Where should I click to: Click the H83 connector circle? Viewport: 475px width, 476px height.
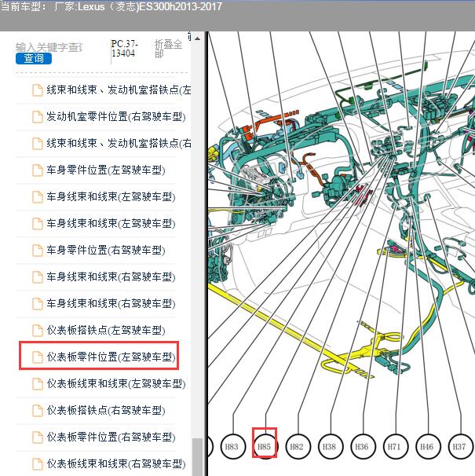pos(232,447)
